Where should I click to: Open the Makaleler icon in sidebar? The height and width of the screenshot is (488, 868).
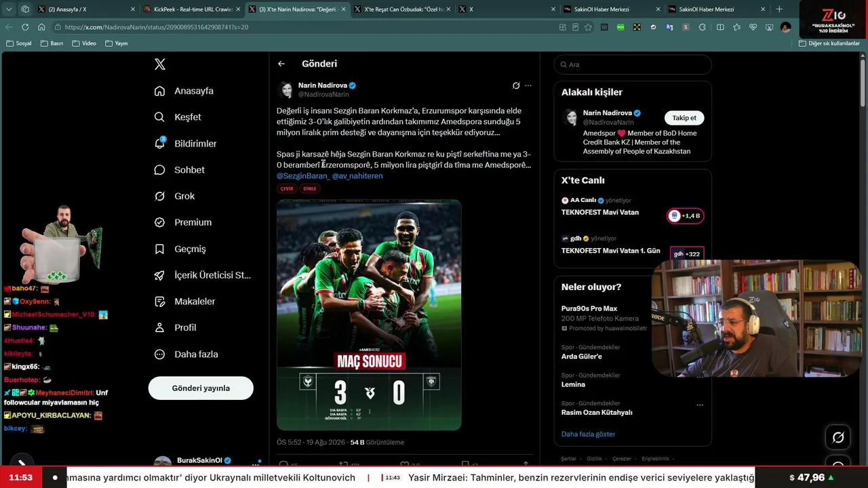(159, 302)
